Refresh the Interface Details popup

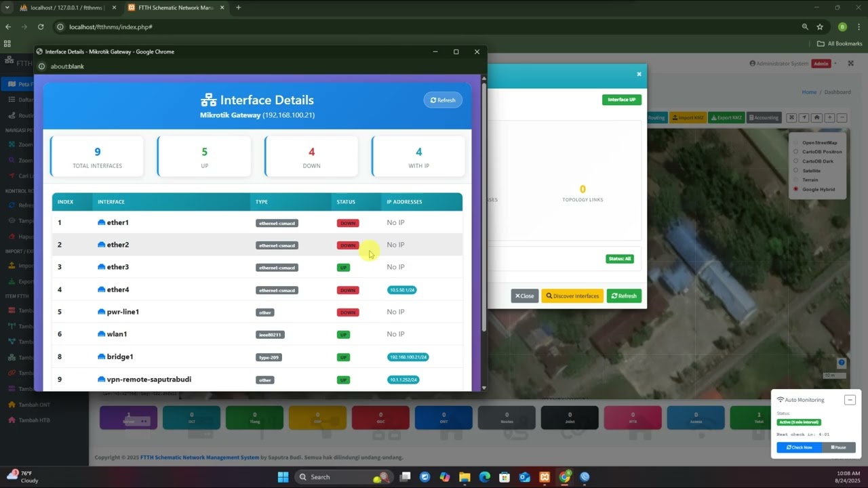[x=443, y=100]
